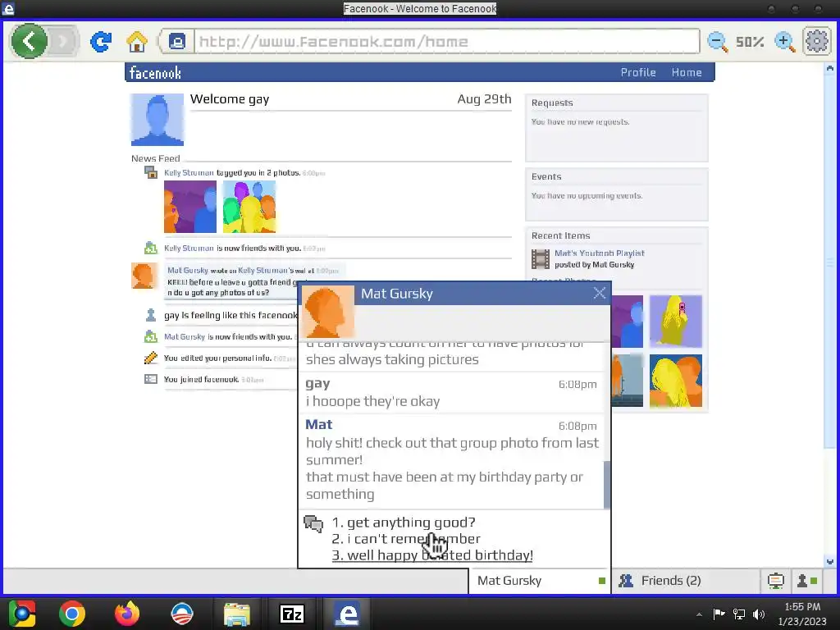The height and width of the screenshot is (630, 840).
Task: Toggle online status person icon
Action: pyautogui.click(x=807, y=581)
